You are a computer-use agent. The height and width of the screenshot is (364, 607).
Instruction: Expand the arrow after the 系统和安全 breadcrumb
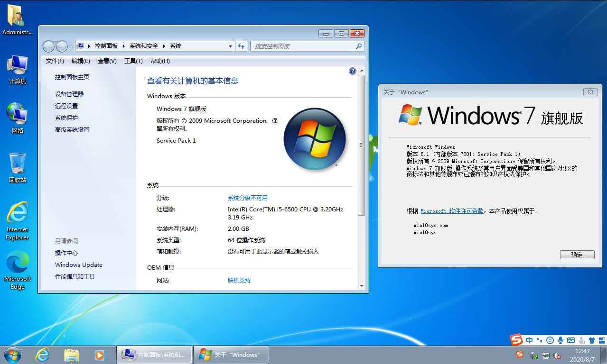click(x=164, y=46)
